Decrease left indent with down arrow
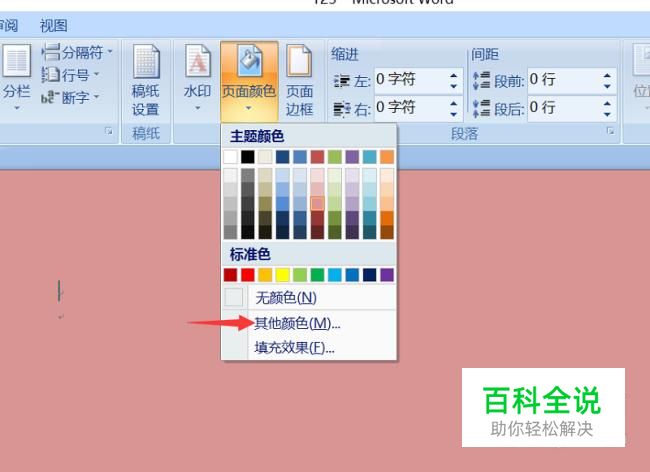Image resolution: width=650 pixels, height=472 pixels. (454, 86)
